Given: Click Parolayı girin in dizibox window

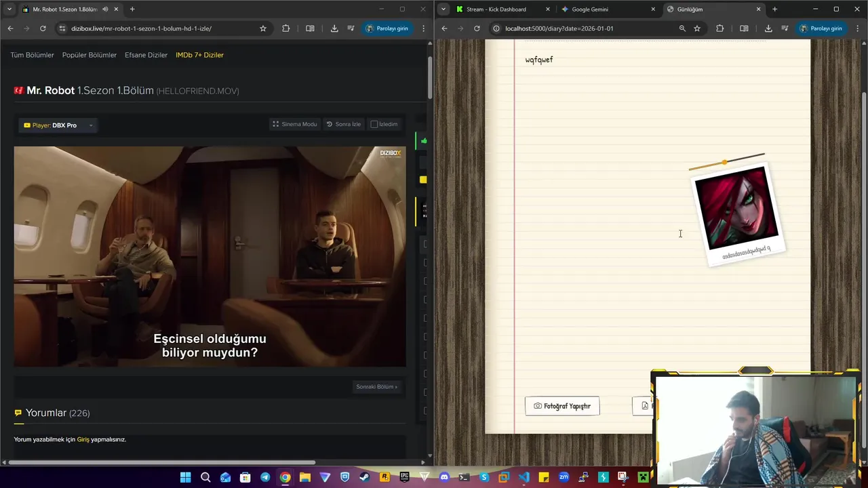Looking at the screenshot, I should point(387,28).
